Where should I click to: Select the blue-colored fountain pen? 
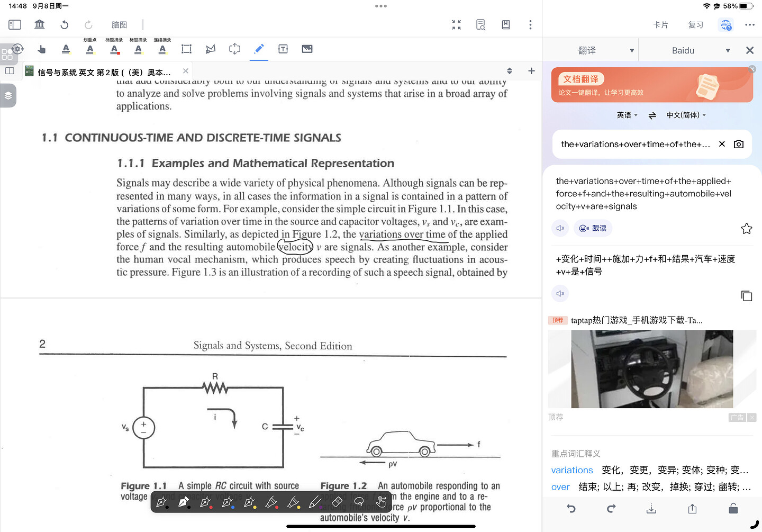pos(228,502)
